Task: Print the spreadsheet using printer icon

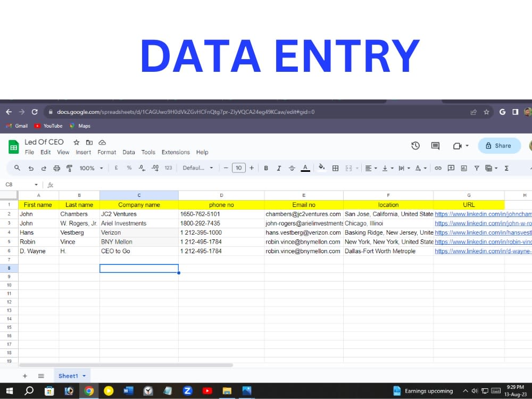Action: point(57,168)
